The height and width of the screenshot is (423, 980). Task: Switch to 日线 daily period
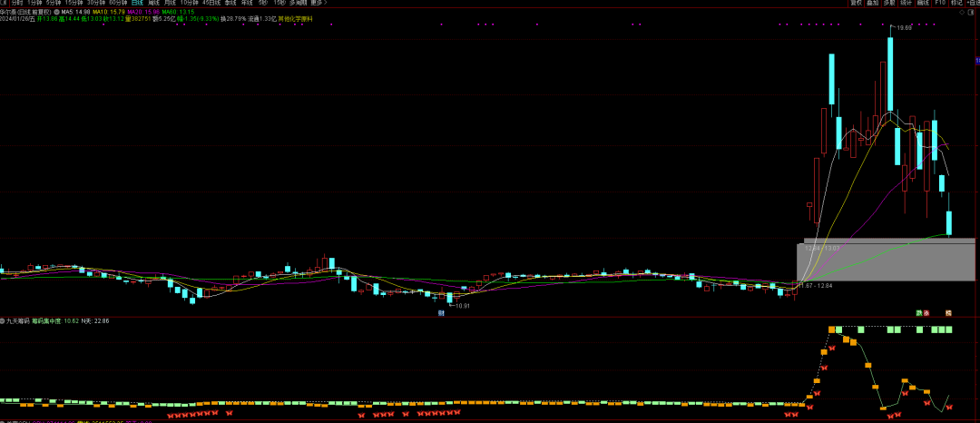(x=137, y=3)
